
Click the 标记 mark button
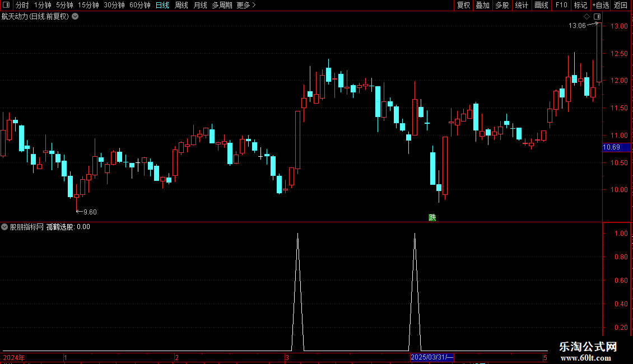[x=580, y=5]
